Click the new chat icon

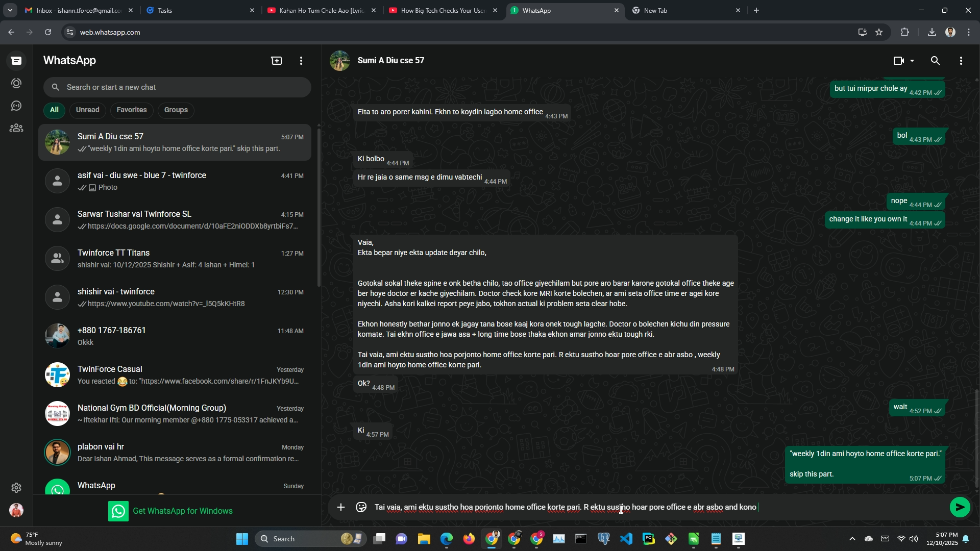pyautogui.click(x=276, y=61)
